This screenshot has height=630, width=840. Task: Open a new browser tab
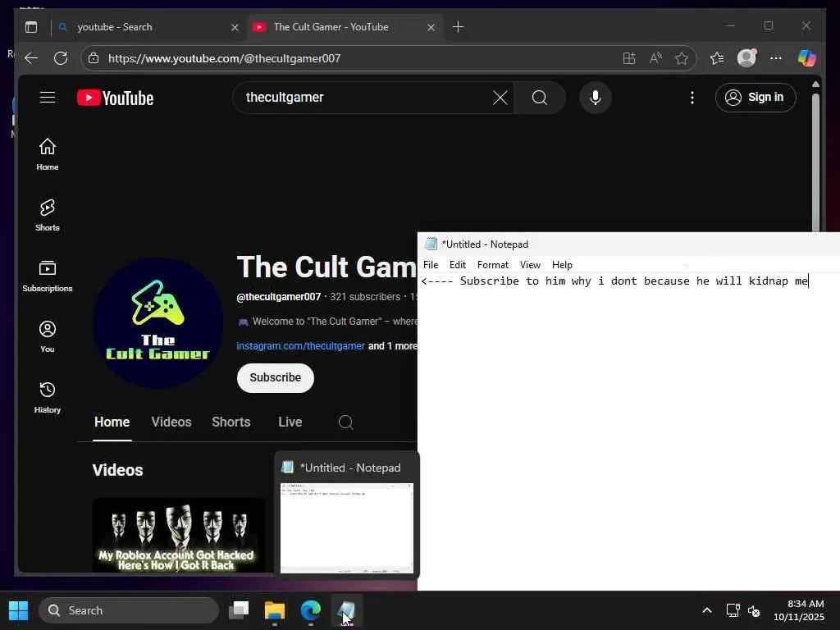tap(458, 27)
